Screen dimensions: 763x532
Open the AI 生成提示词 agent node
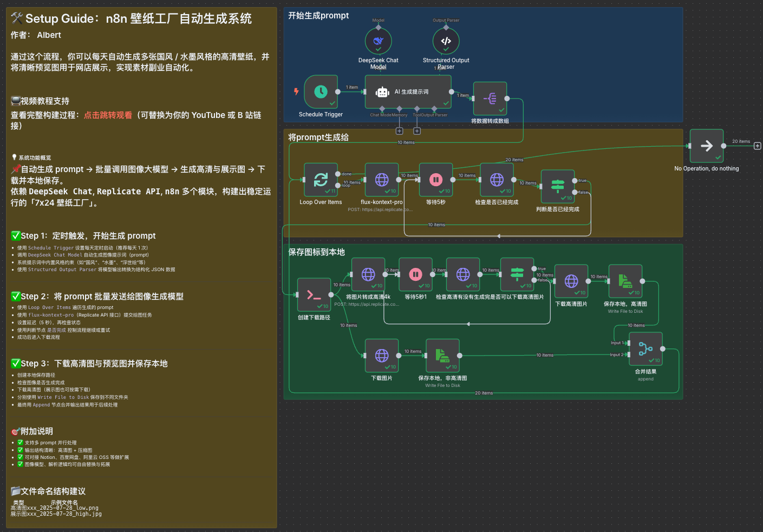click(408, 92)
